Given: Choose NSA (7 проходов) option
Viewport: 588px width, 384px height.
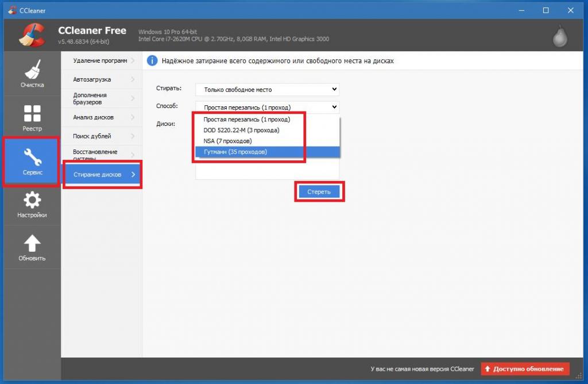Looking at the screenshot, I should click(x=268, y=141).
